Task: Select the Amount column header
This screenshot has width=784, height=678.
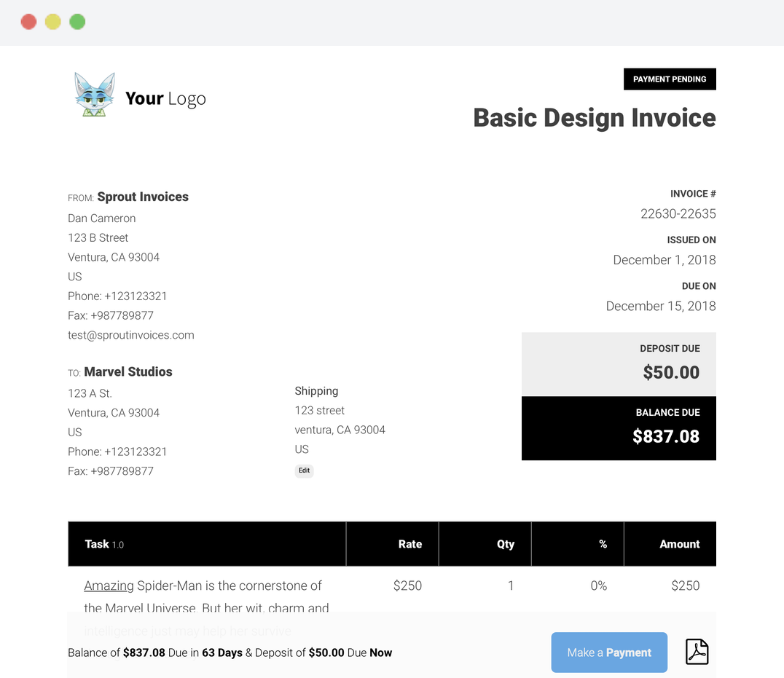Action: [x=679, y=543]
